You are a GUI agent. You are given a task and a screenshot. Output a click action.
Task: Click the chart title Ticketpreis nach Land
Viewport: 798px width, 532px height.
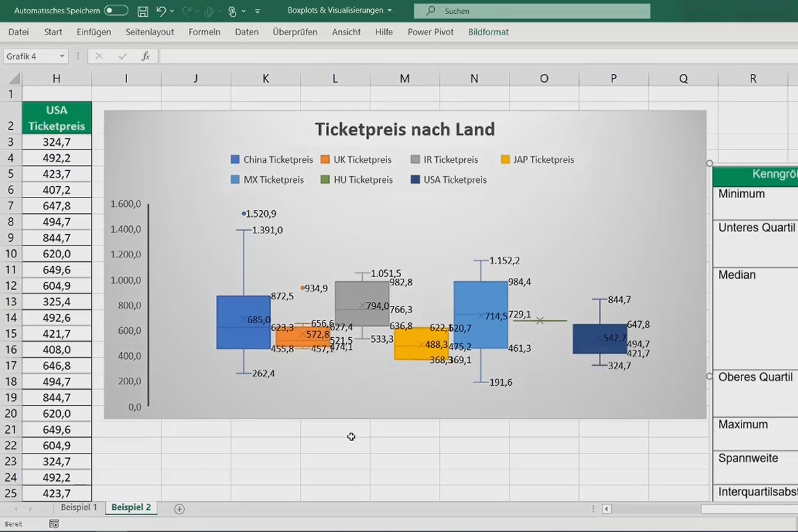point(404,129)
